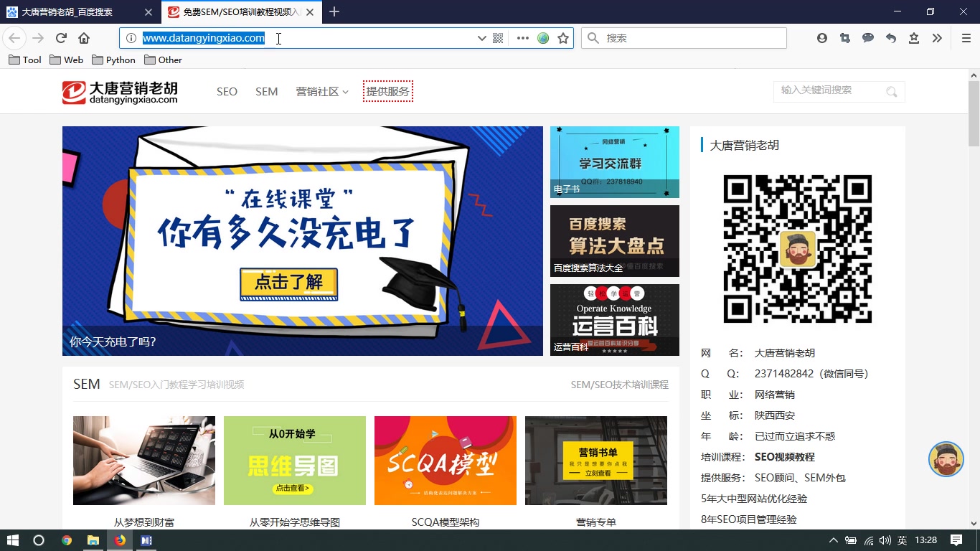Open the Firefox account icon
The height and width of the screenshot is (551, 980).
(821, 38)
